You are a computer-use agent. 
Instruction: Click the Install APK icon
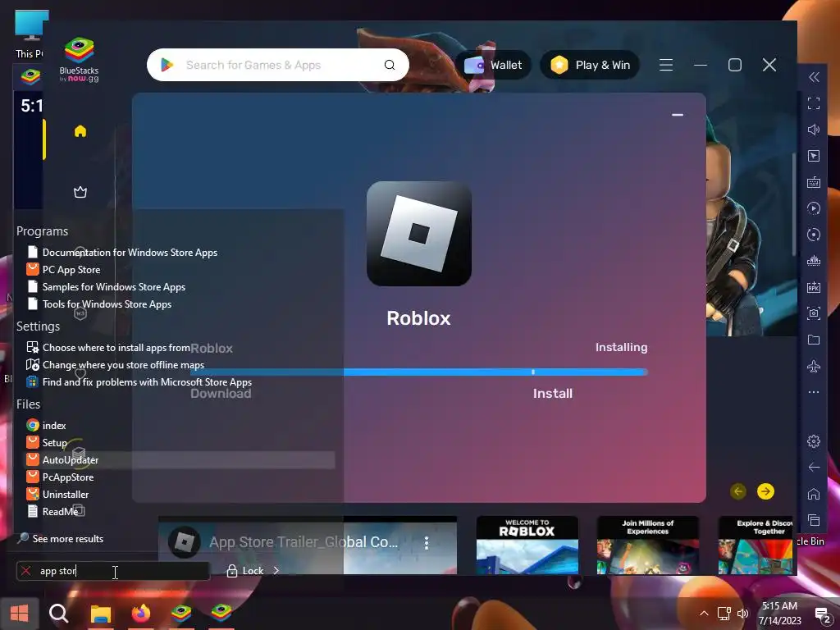coord(814,287)
